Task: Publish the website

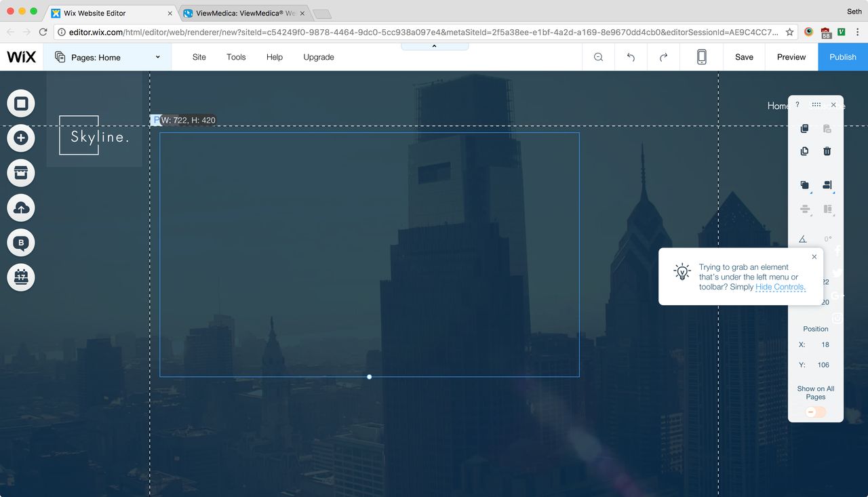Action: point(842,57)
